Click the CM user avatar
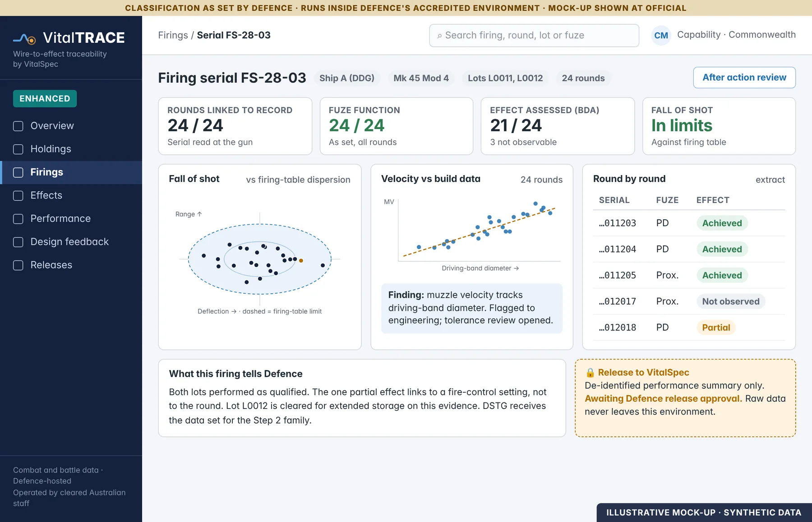812x522 pixels. point(661,35)
